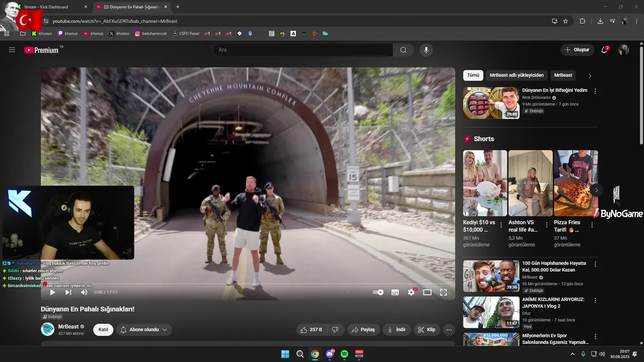
Task: Open 100 Gün Hapishanede Hayatta Kal video
Action: pos(491,276)
